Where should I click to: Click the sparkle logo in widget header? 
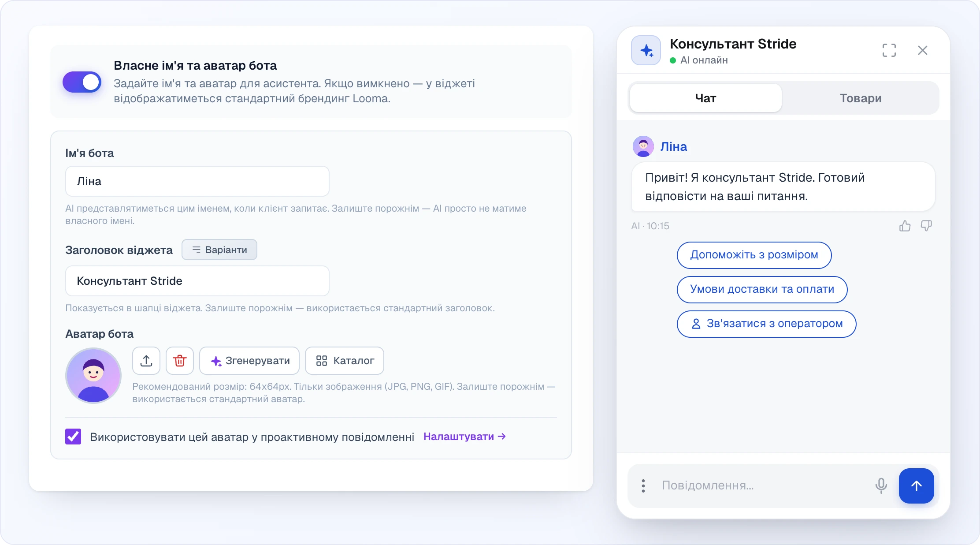pyautogui.click(x=646, y=50)
